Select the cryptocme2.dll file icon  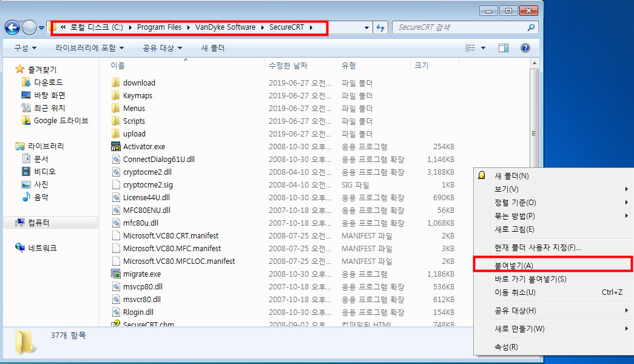tap(116, 172)
